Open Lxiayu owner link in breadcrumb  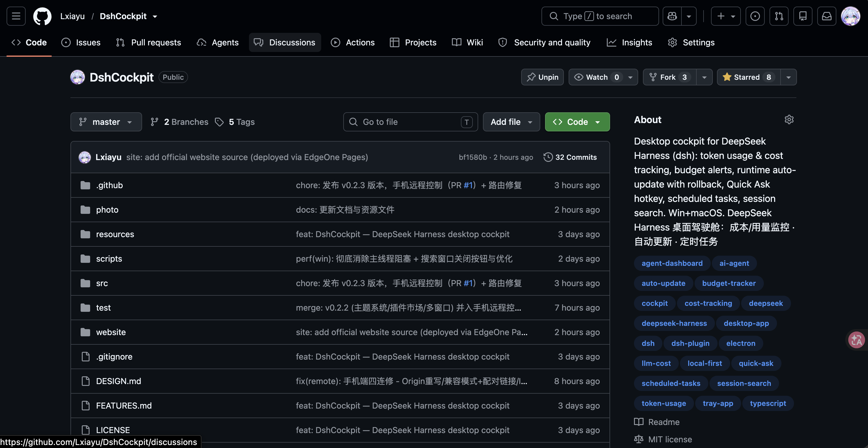[73, 16]
